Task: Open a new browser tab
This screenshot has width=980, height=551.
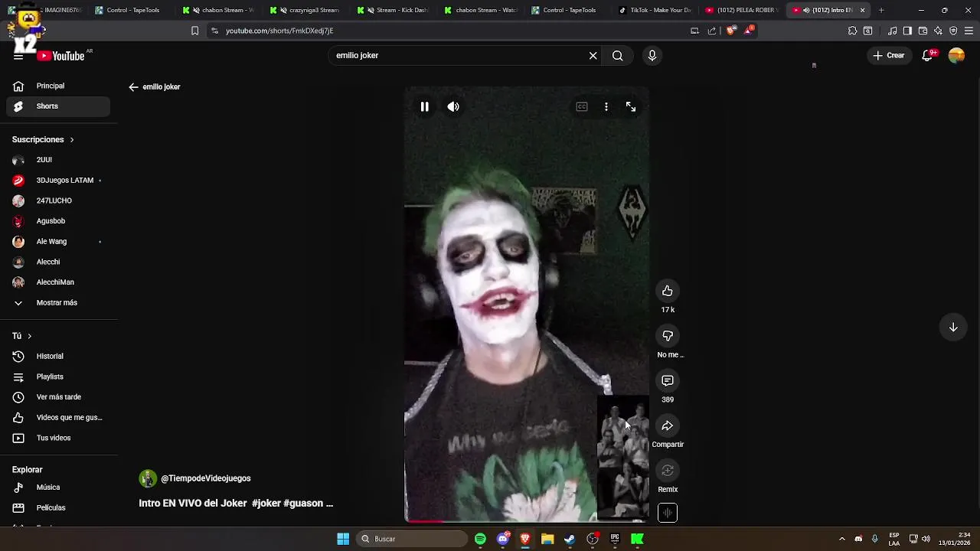Action: point(881,10)
